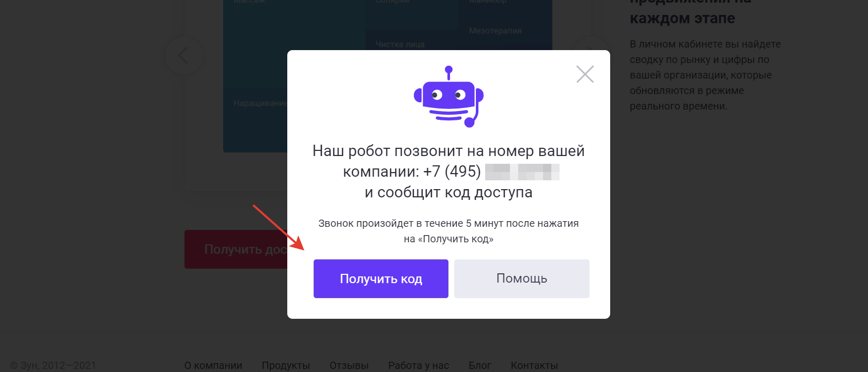Go to previous slide with left arrow
868x372 pixels.
(184, 55)
